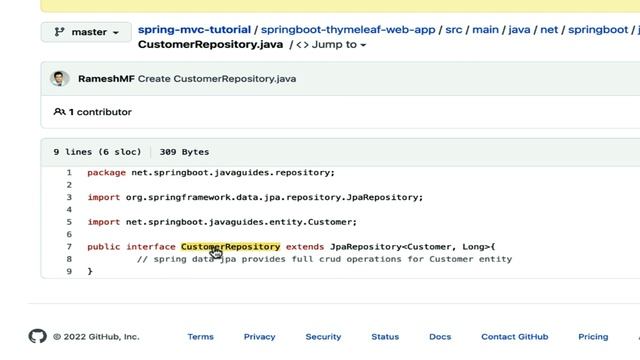
Task: Click JpaRepository<Customer, Long> in line 7
Action: [410, 247]
